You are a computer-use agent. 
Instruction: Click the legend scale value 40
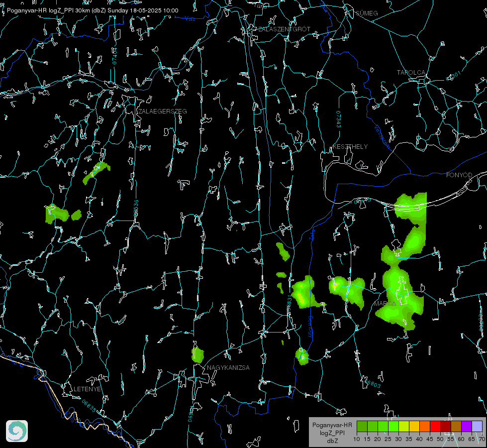(x=419, y=439)
